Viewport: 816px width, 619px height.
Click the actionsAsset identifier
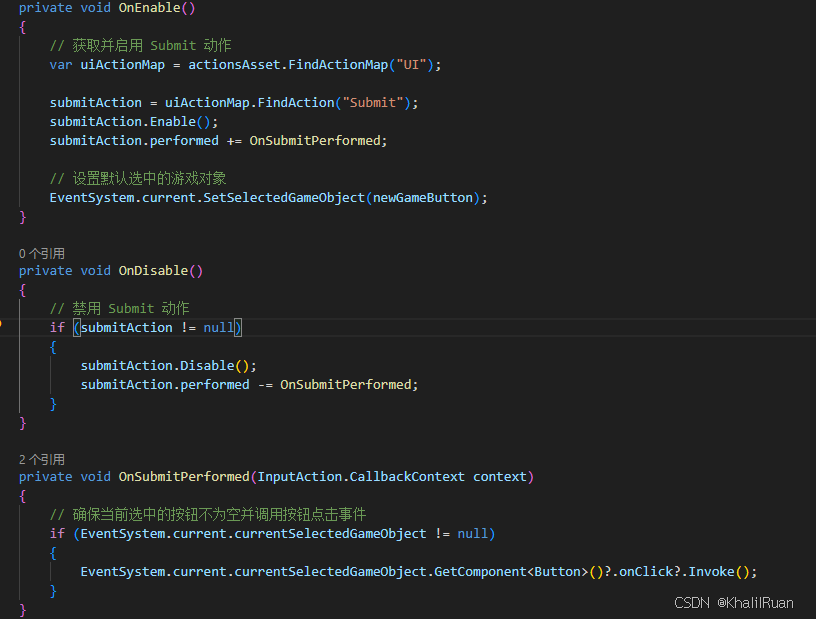click(x=234, y=65)
